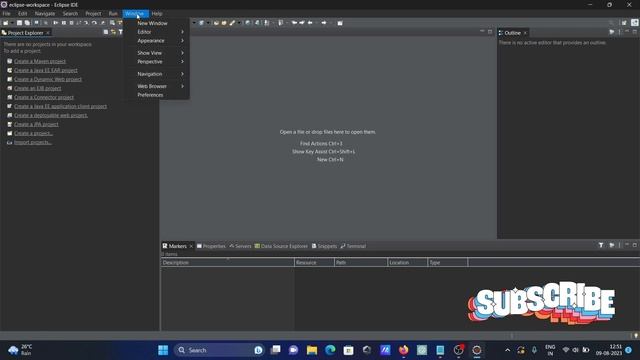
Task: Sort Markers by Location column header
Action: click(407, 262)
